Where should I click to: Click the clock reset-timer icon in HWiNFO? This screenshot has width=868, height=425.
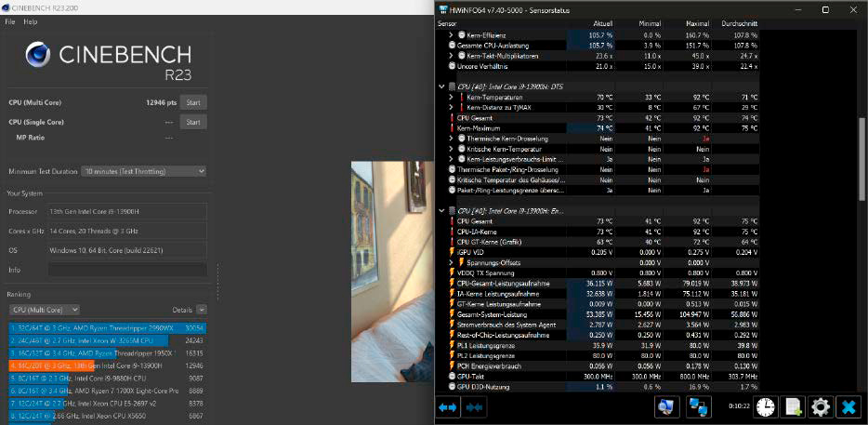[767, 408]
